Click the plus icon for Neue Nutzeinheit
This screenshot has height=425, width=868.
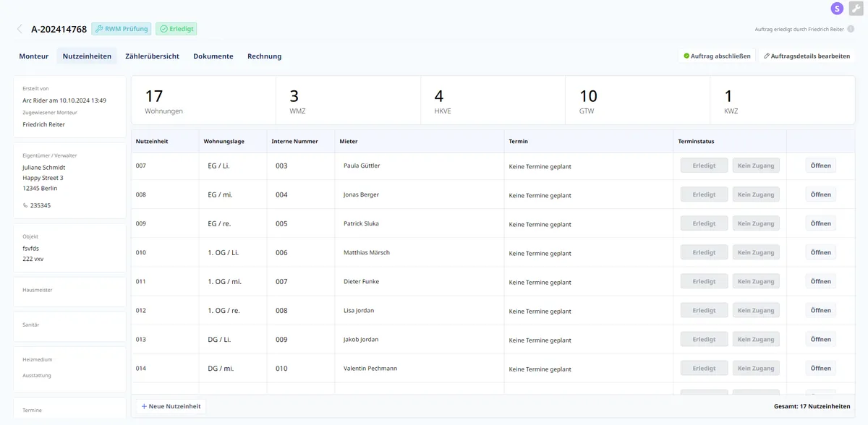144,407
